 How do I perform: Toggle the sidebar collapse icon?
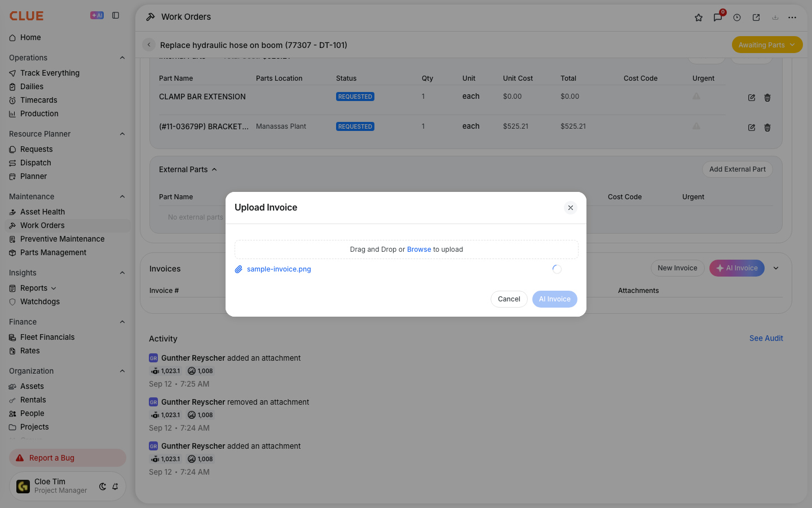click(116, 15)
